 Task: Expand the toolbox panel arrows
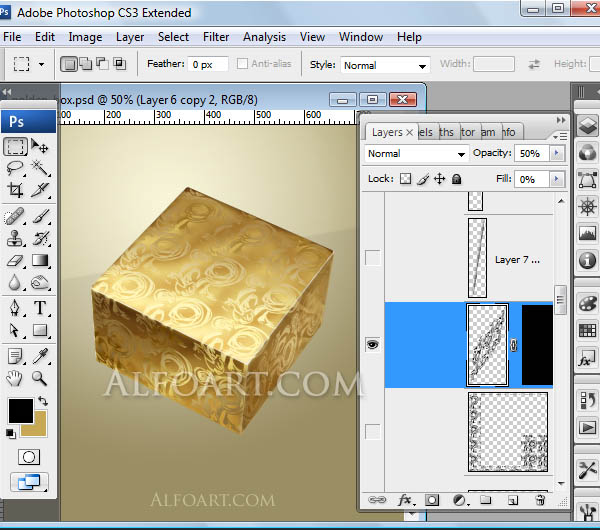coord(7,92)
